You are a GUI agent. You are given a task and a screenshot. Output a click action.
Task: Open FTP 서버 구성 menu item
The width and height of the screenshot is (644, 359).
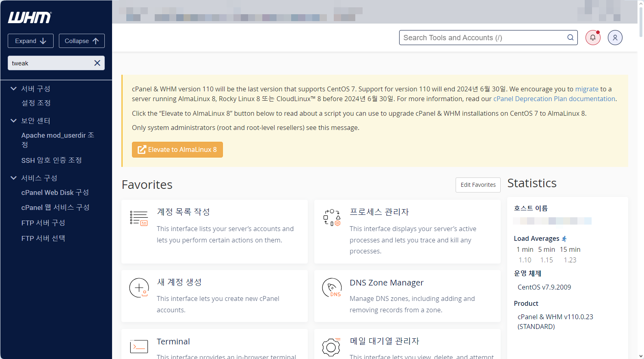coord(43,223)
